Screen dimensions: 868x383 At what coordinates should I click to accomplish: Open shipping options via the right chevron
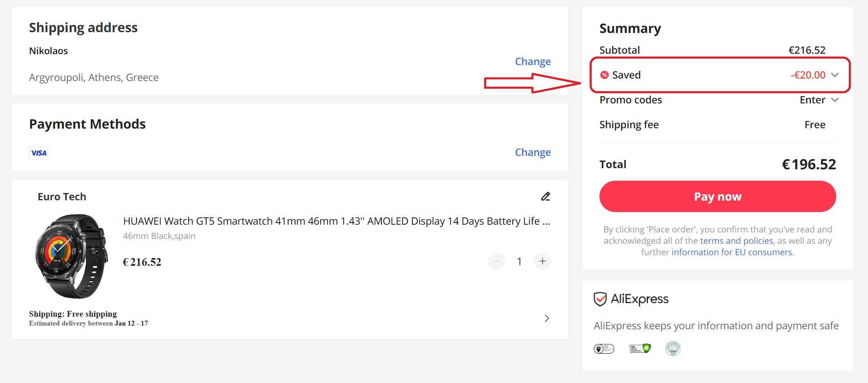547,318
